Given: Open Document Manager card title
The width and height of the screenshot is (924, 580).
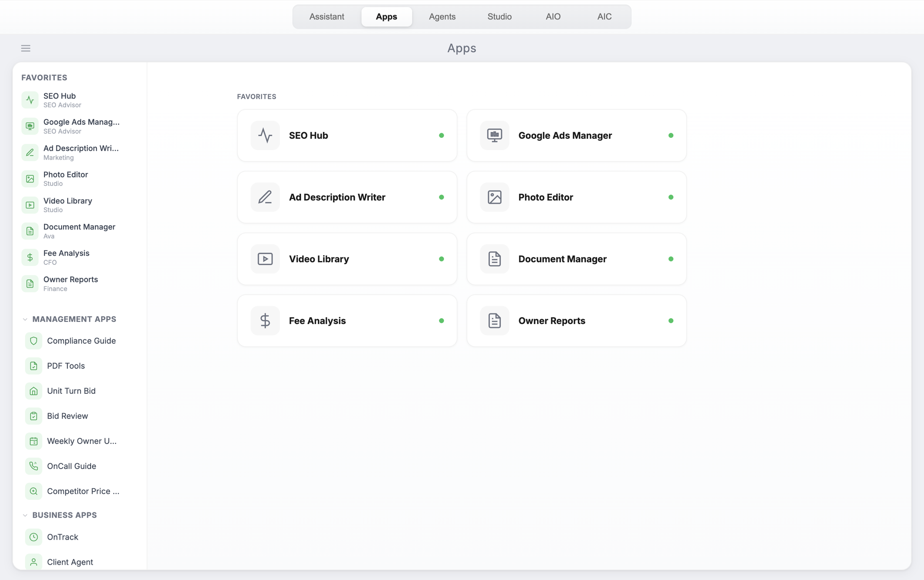Looking at the screenshot, I should tap(562, 259).
